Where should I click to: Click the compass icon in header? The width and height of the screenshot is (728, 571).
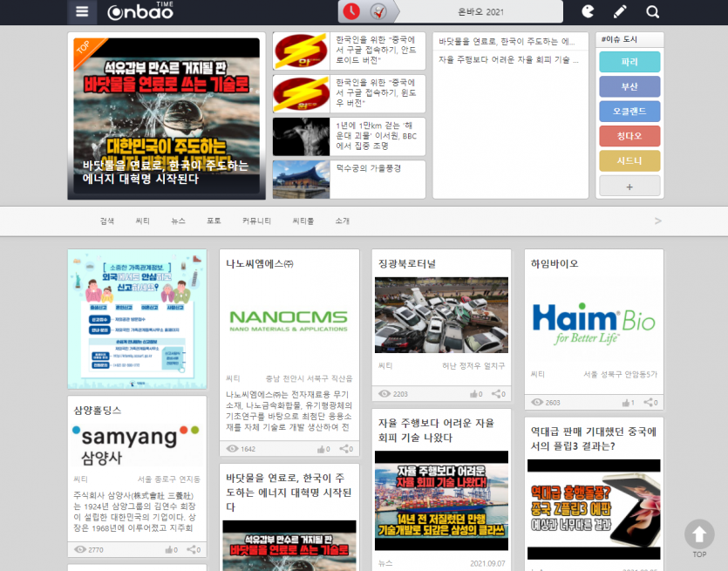378,11
